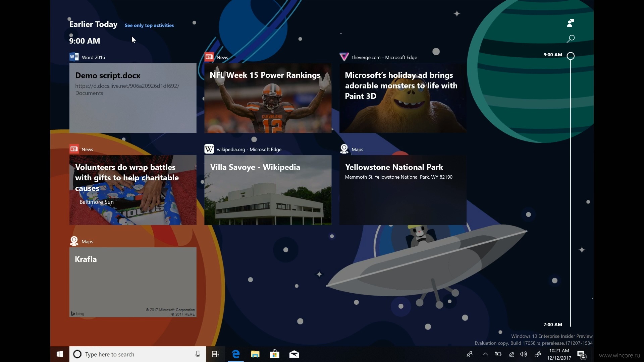
Task: Click the News icon above NFL Week 15 card
Action: (209, 57)
